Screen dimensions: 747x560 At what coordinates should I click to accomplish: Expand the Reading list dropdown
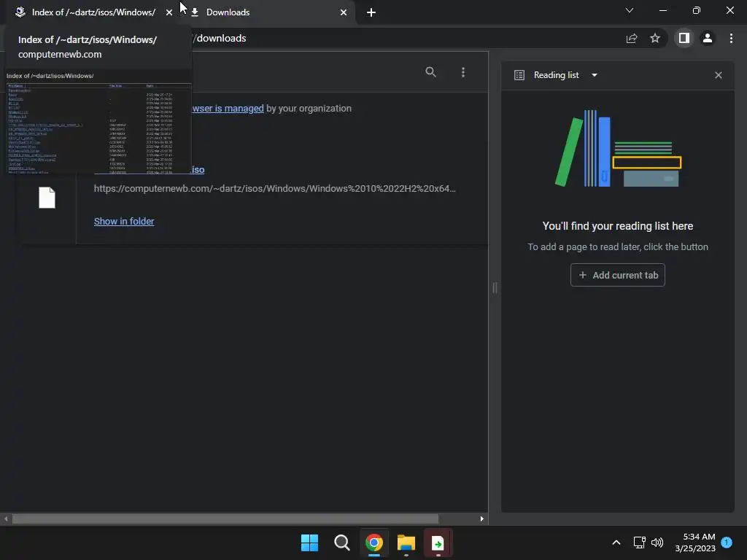pos(595,75)
